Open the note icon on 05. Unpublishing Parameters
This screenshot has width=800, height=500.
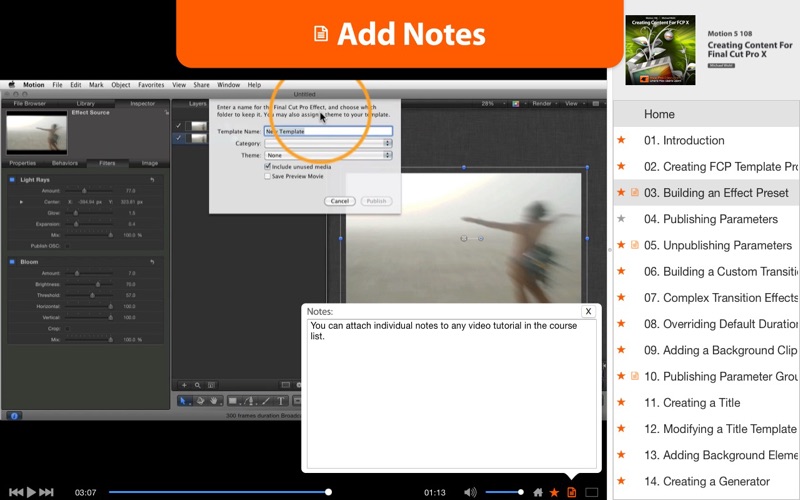coord(635,245)
